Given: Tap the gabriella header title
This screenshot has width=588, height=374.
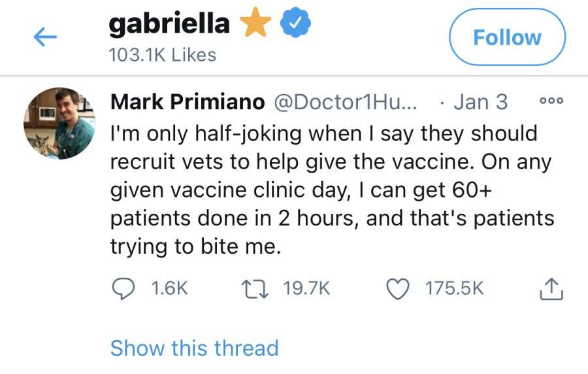Looking at the screenshot, I should coord(169,24).
